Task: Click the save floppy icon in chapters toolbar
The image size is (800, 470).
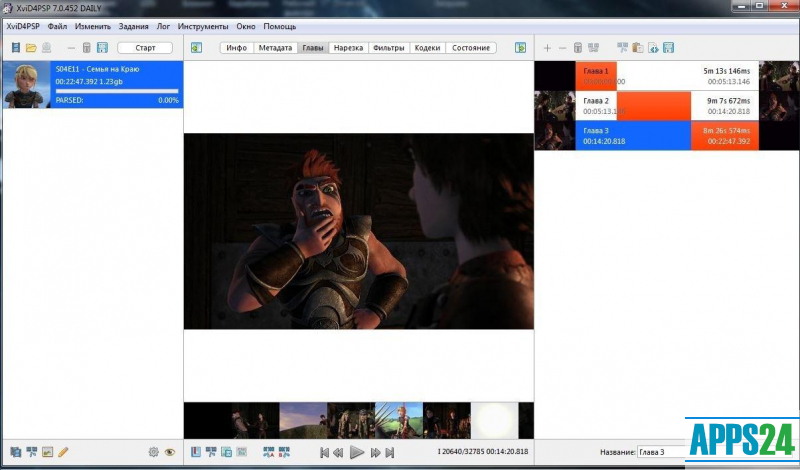Action: click(x=668, y=47)
